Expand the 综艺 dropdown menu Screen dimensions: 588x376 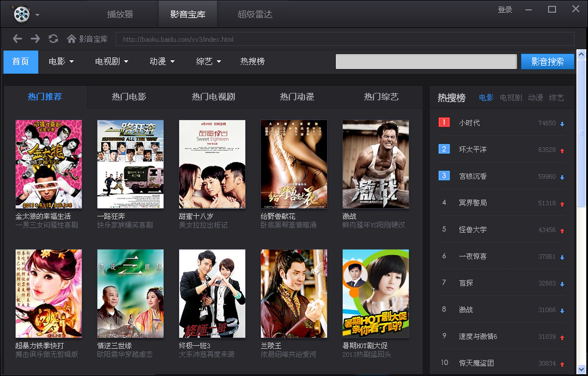click(x=209, y=62)
